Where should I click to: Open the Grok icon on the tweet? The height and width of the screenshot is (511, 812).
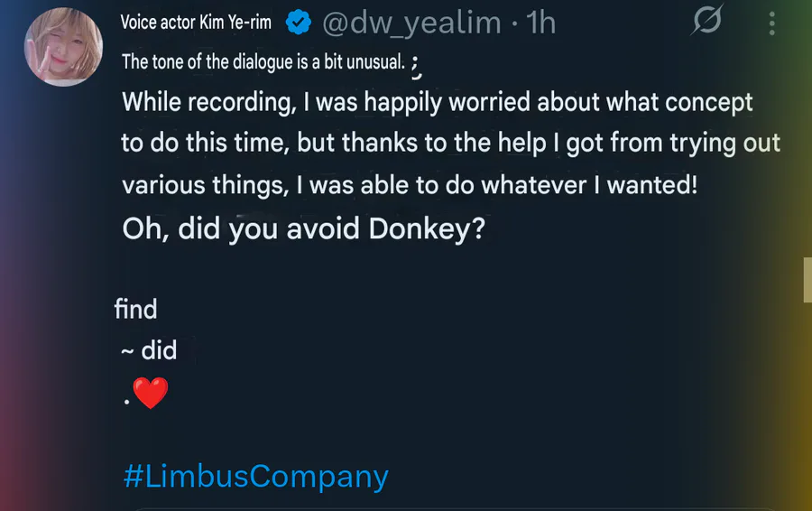point(706,22)
